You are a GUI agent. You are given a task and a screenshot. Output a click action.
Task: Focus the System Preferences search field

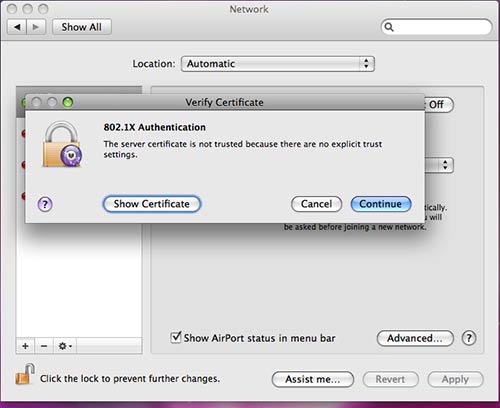(436, 27)
